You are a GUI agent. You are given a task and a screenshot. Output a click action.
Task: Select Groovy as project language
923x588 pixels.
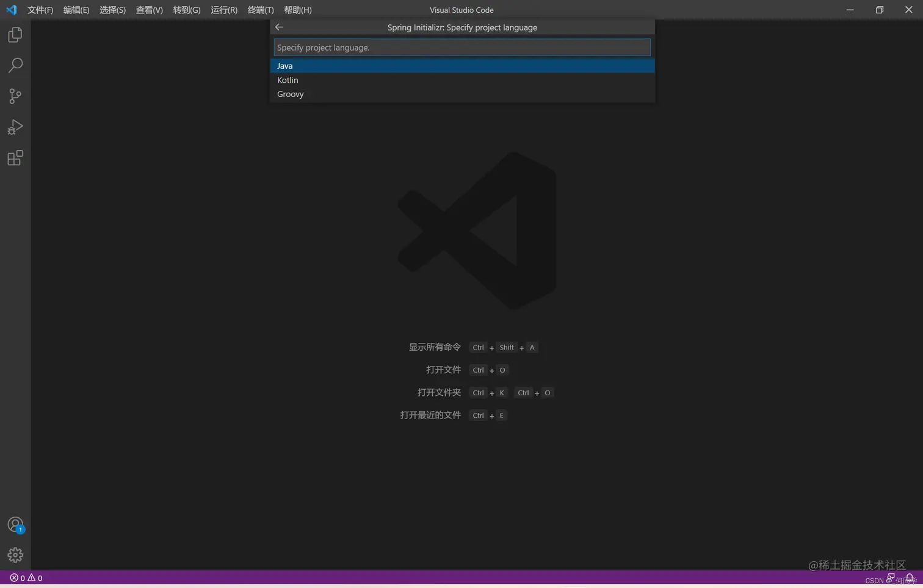tap(462, 94)
